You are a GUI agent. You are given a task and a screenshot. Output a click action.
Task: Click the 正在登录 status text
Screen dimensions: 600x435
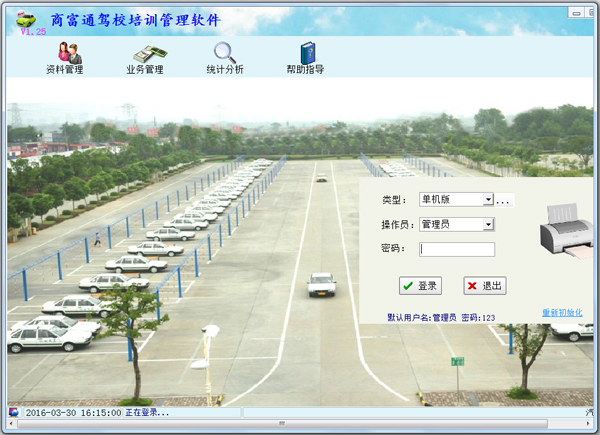point(147,412)
